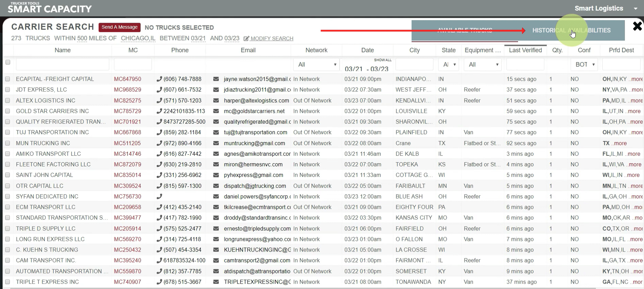Select the OTR CAPITAL LLC checkbox
644x289 pixels.
8,186
